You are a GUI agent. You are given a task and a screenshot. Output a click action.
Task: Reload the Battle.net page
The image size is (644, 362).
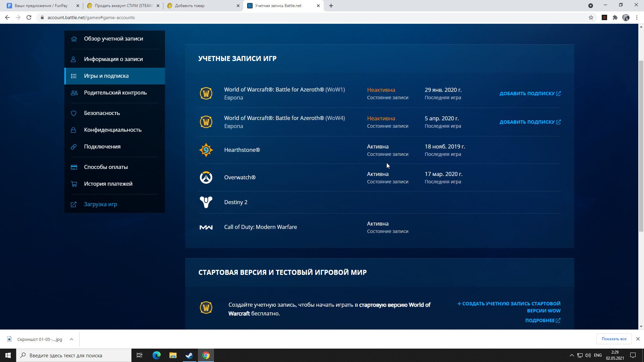pos(29,17)
